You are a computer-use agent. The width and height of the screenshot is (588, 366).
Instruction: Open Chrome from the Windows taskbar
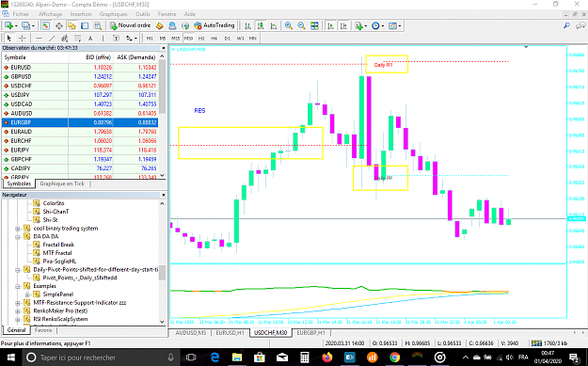394,357
